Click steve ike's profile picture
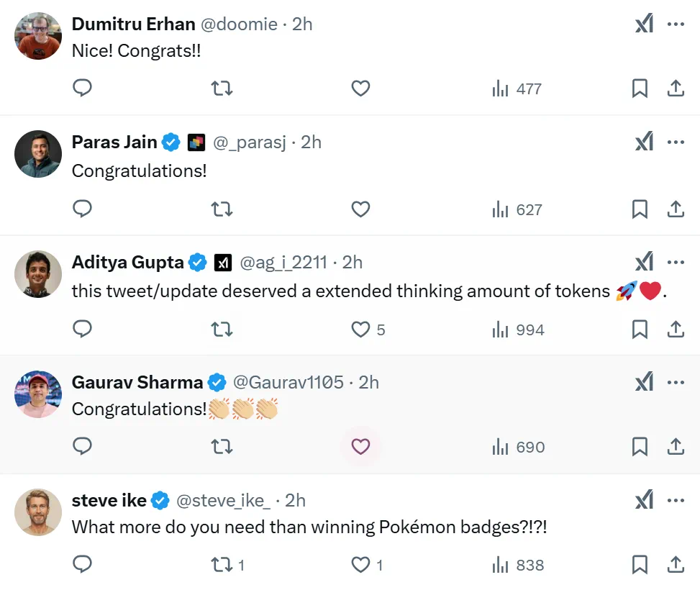Image resolution: width=700 pixels, height=590 pixels. (38, 512)
